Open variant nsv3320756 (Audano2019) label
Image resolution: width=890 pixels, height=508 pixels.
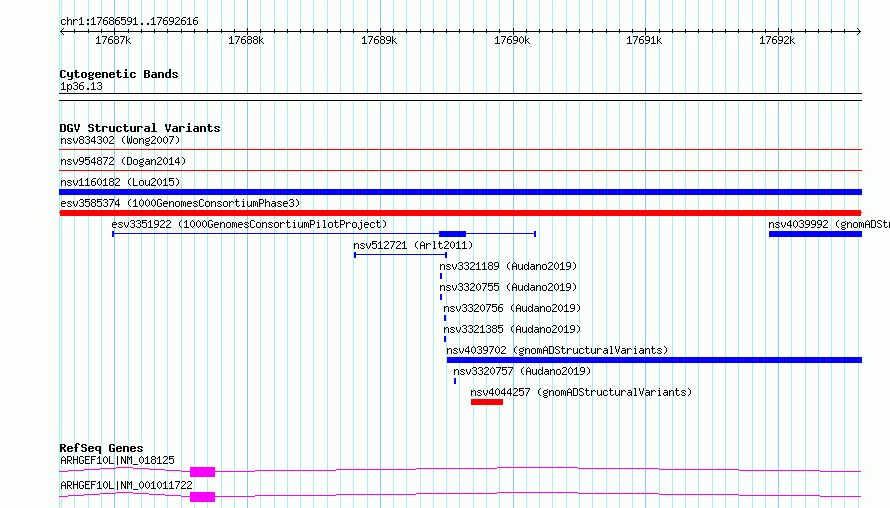(512, 308)
